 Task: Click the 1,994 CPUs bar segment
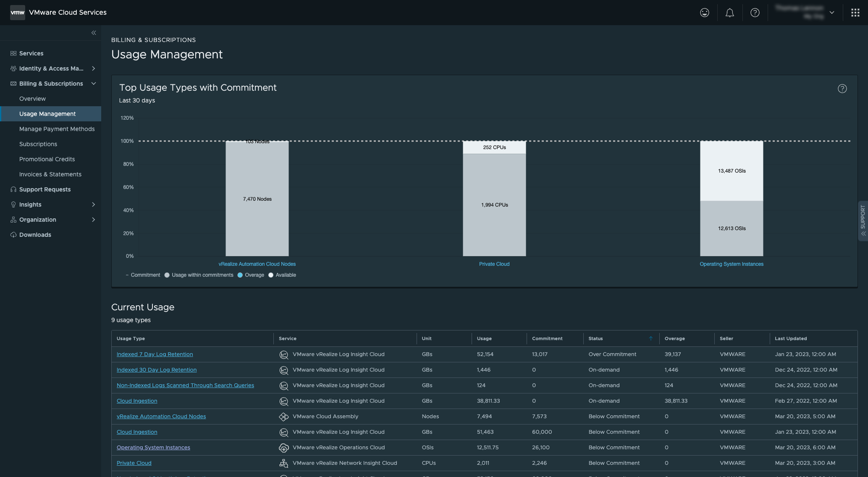pyautogui.click(x=494, y=205)
